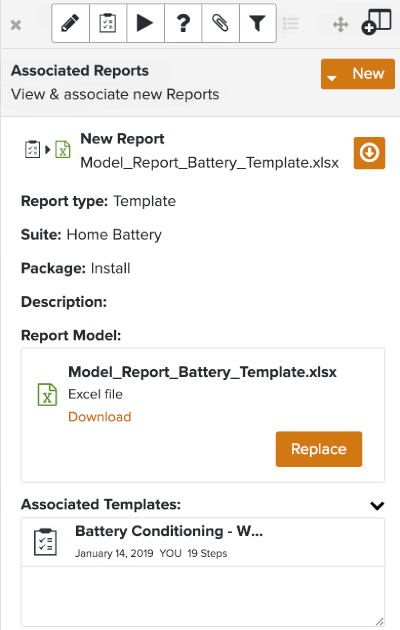This screenshot has height=630, width=400.
Task: Click the move arrows icon
Action: click(x=341, y=25)
